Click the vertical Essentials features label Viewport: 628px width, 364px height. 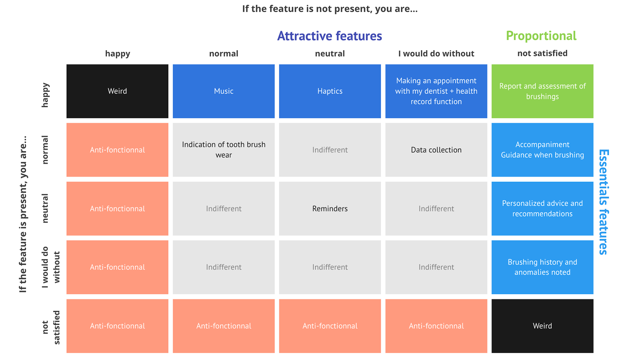[603, 202]
